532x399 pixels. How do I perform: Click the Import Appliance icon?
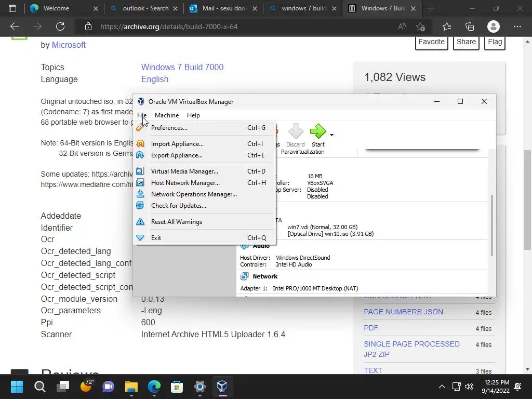tap(140, 144)
